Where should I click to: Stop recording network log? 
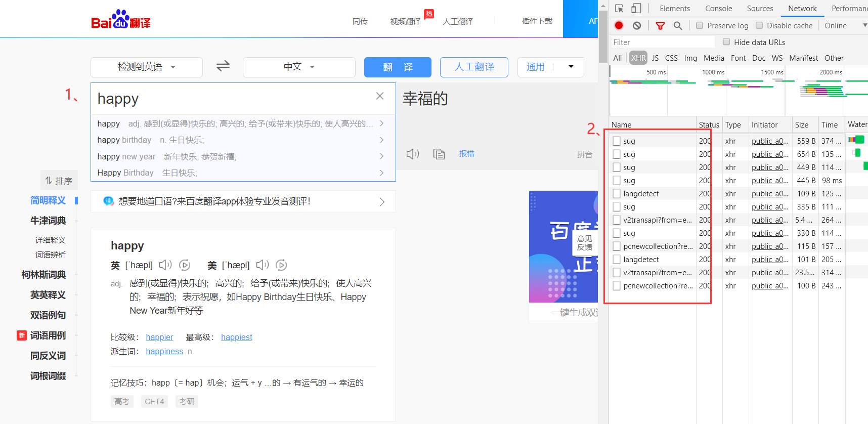click(x=619, y=25)
